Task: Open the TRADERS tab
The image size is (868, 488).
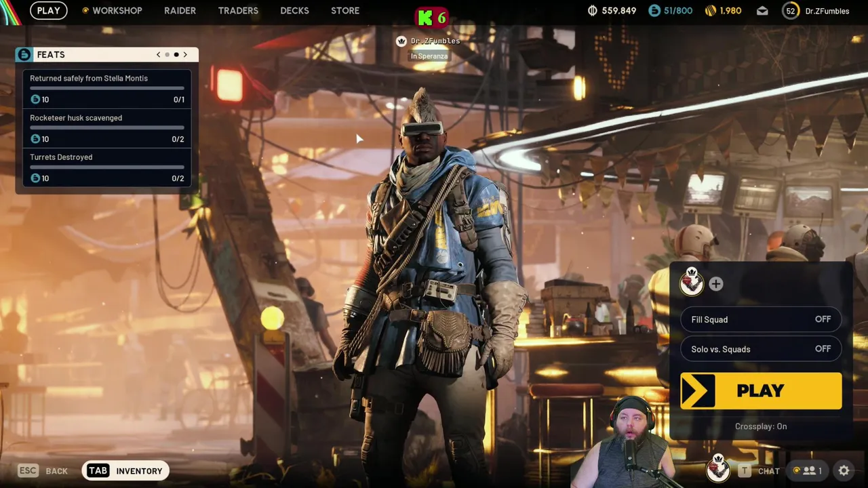Action: pos(238,10)
